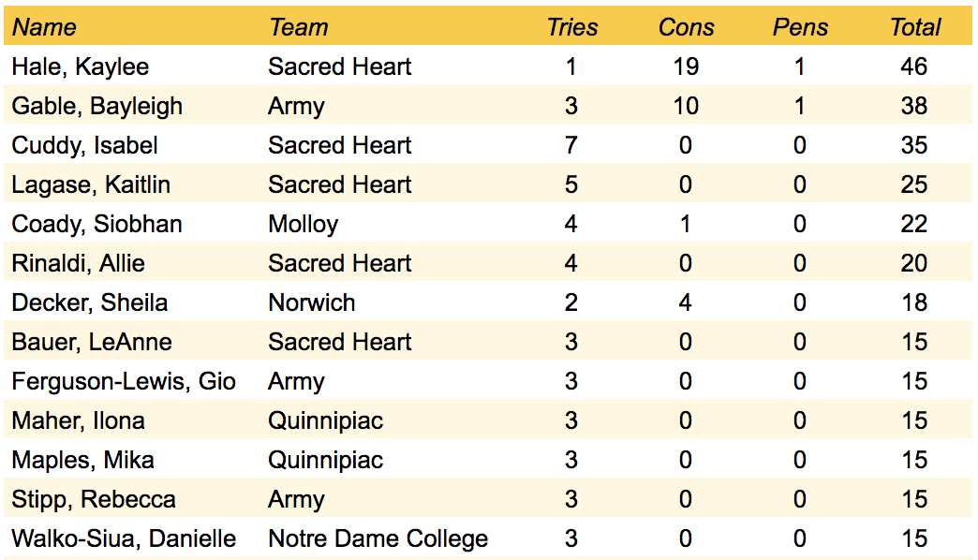The height and width of the screenshot is (560, 978).
Task: Select Rinaldi, Allie in the table
Action: click(x=79, y=263)
